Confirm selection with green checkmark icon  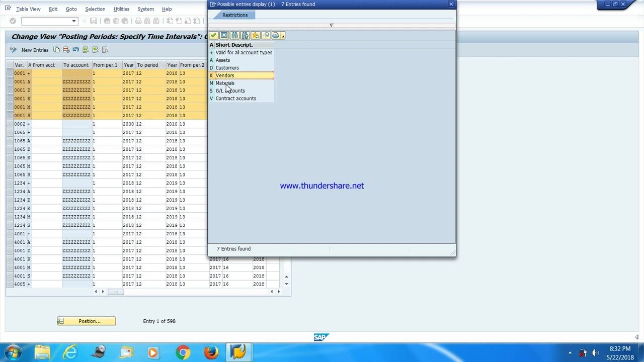[214, 35]
